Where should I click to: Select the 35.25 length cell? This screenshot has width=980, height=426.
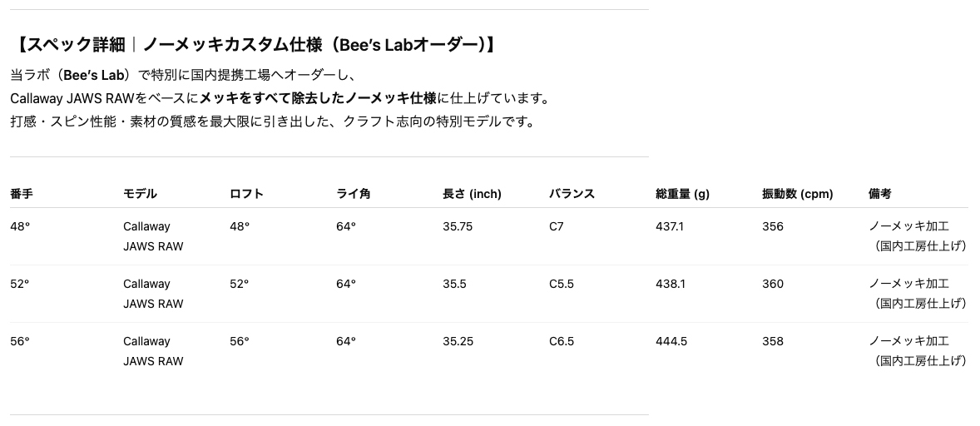pos(458,341)
